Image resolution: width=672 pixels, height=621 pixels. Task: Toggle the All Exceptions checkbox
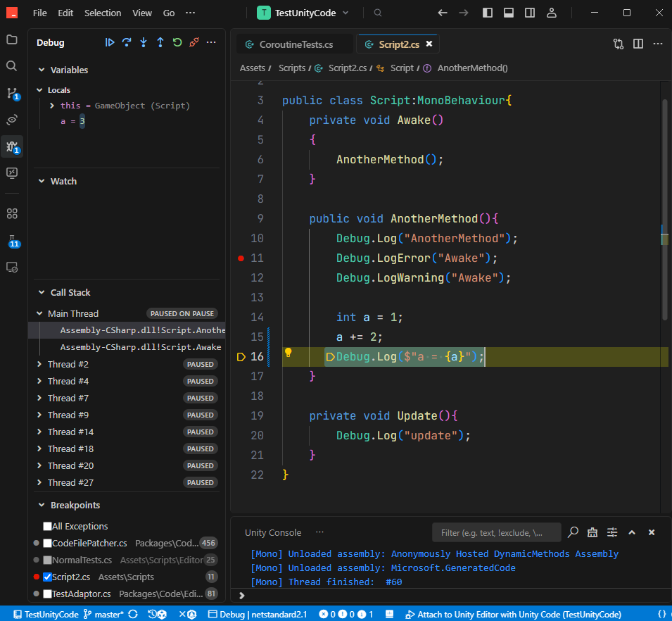47,526
